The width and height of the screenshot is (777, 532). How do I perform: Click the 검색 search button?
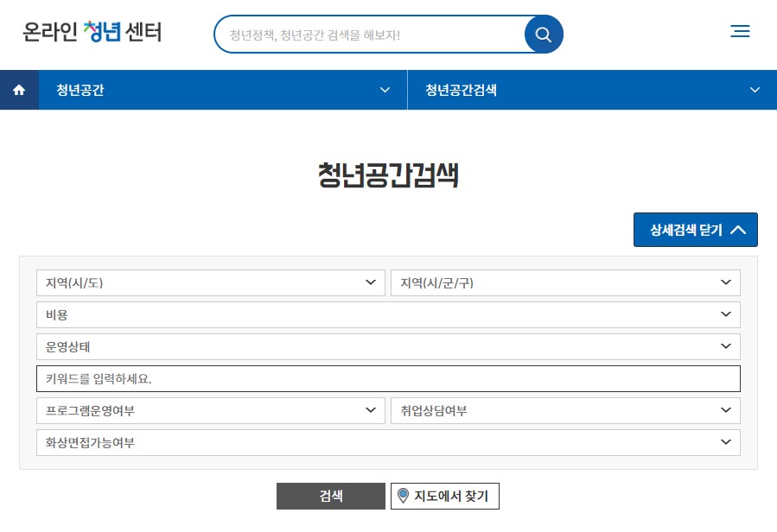click(x=330, y=496)
